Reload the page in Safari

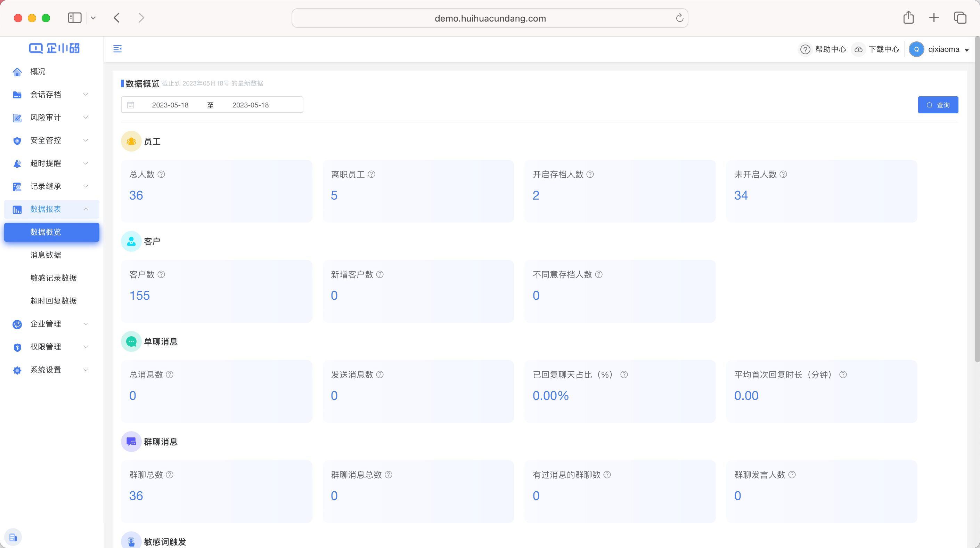679,18
